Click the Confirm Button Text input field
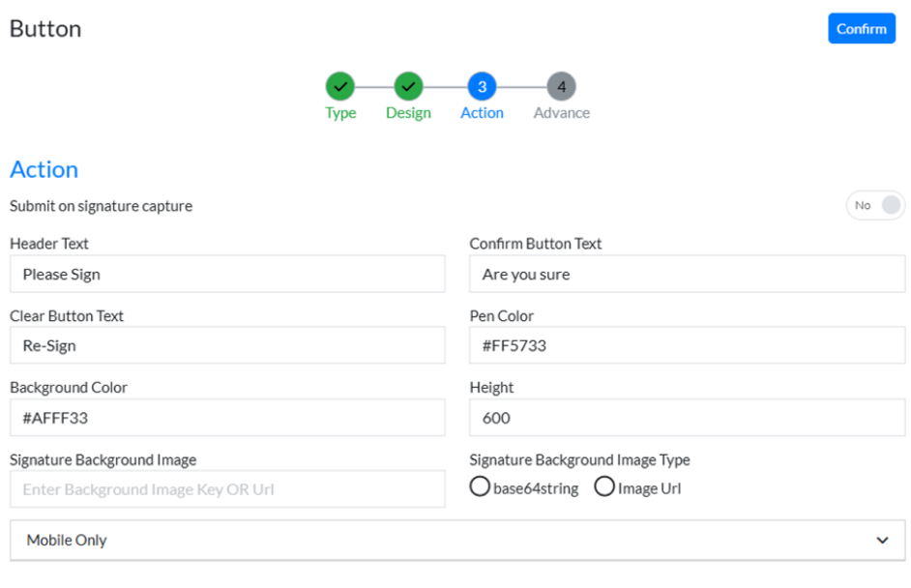 coord(687,275)
